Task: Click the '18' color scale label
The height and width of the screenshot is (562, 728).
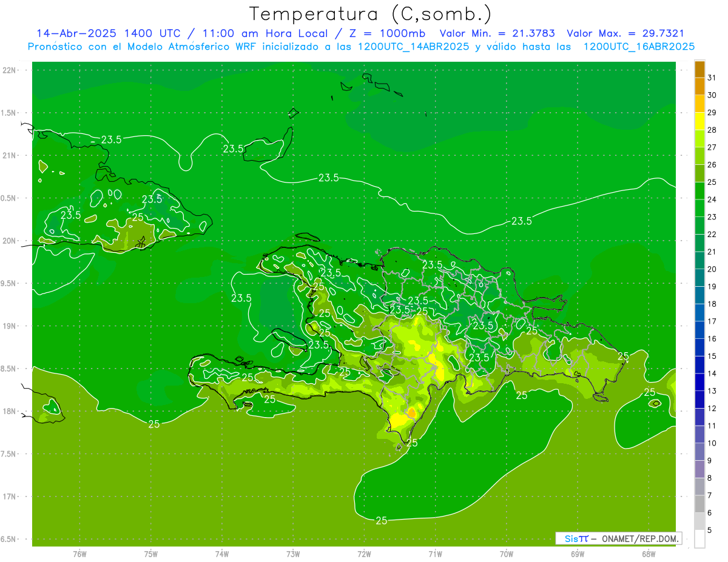Action: pyautogui.click(x=712, y=304)
